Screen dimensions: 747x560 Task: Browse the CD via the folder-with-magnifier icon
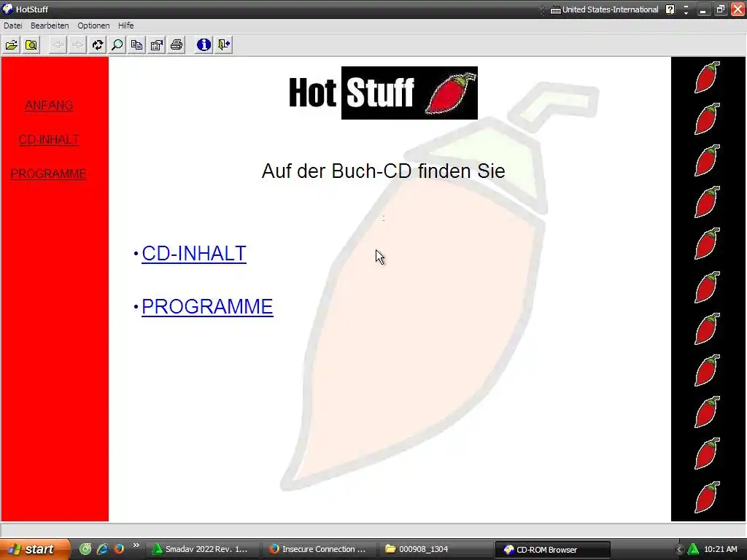31,44
